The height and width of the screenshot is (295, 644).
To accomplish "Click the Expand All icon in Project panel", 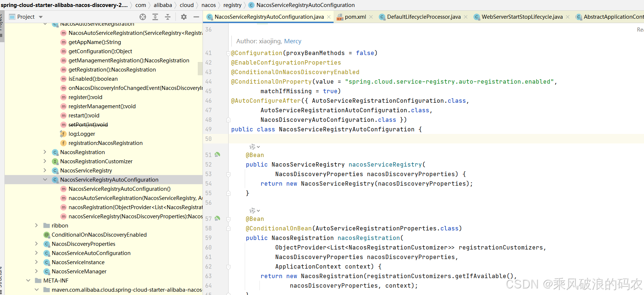I will pyautogui.click(x=155, y=17).
